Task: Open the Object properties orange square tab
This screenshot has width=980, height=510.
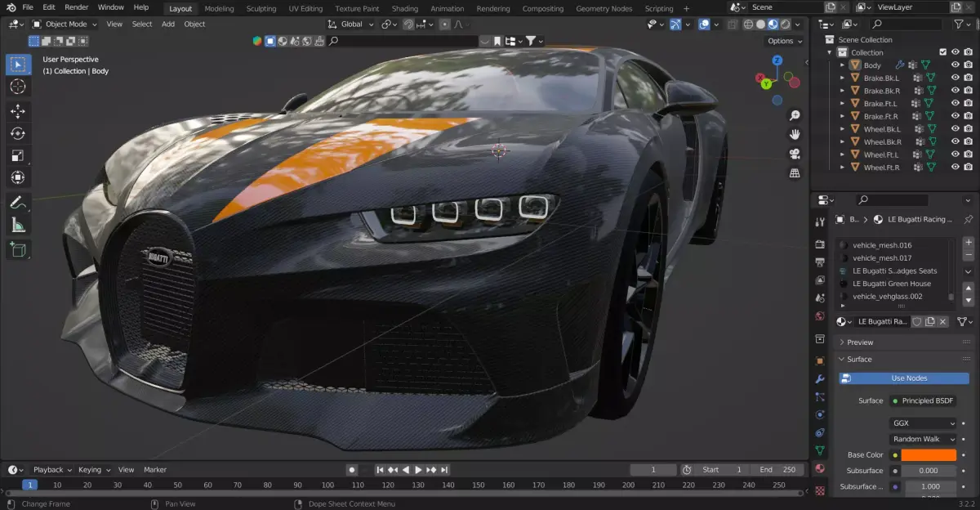Action: click(x=820, y=360)
